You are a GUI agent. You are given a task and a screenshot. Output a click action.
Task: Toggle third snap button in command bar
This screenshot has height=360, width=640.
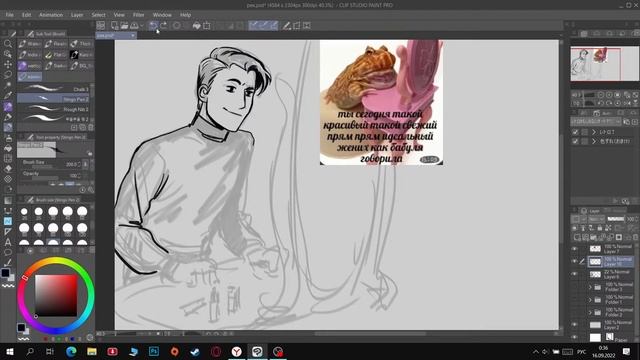273,25
